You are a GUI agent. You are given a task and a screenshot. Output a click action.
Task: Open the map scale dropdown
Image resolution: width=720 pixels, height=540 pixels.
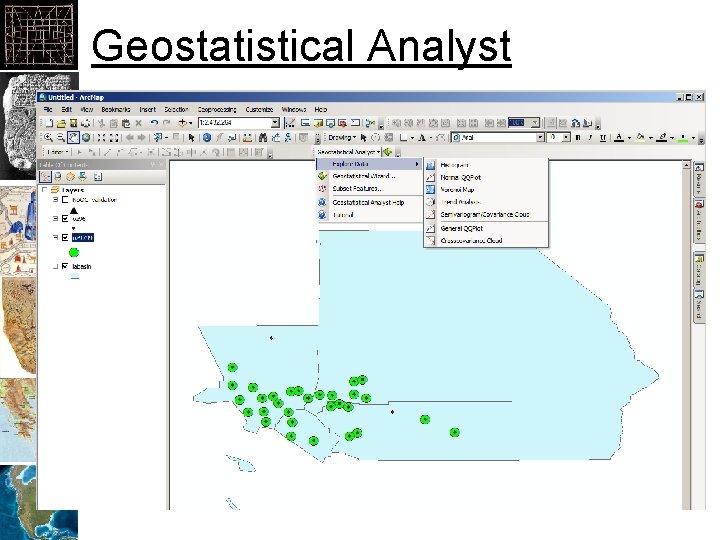click(275, 123)
